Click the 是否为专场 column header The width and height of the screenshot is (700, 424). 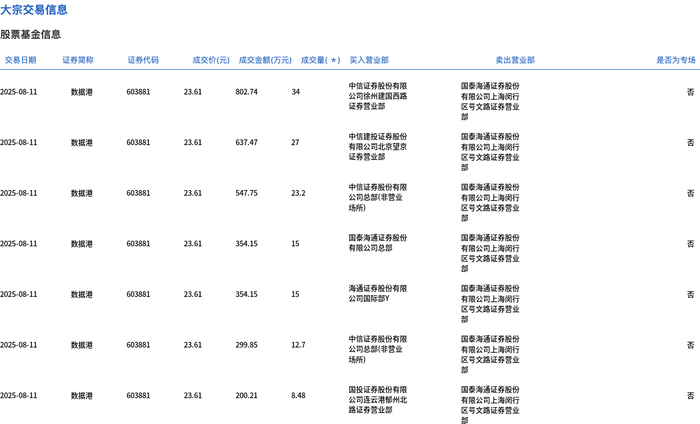[676, 60]
